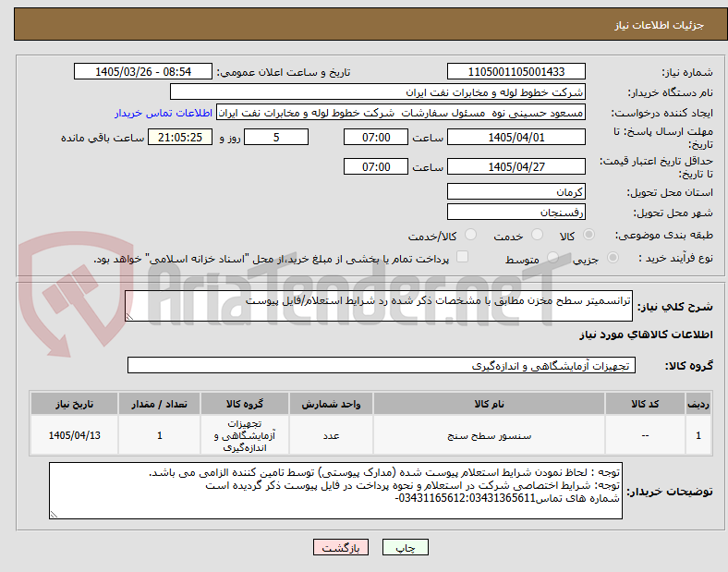Click the اطلاعات کالاهای مورد نیاز heading

(646, 335)
